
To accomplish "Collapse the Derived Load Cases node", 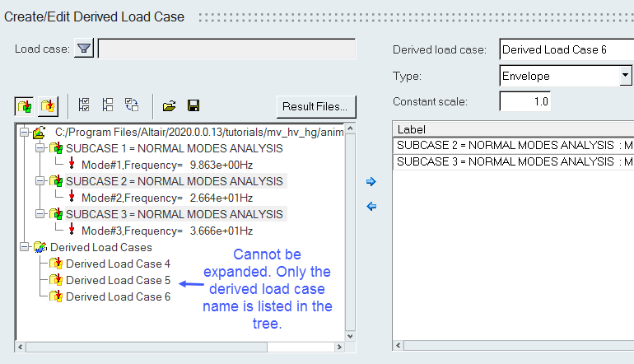I will [x=24, y=247].
